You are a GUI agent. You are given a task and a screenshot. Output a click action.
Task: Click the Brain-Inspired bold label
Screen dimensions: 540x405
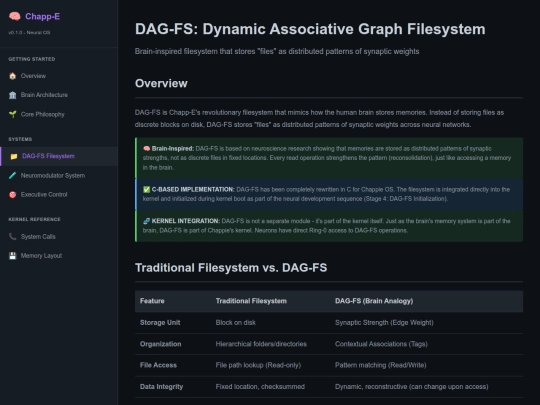tap(173, 149)
